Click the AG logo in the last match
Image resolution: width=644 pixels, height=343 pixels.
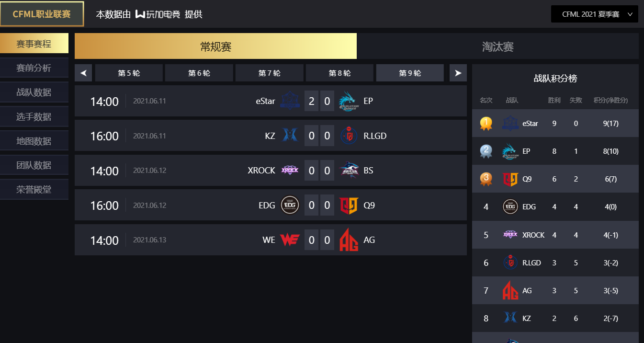coord(349,240)
